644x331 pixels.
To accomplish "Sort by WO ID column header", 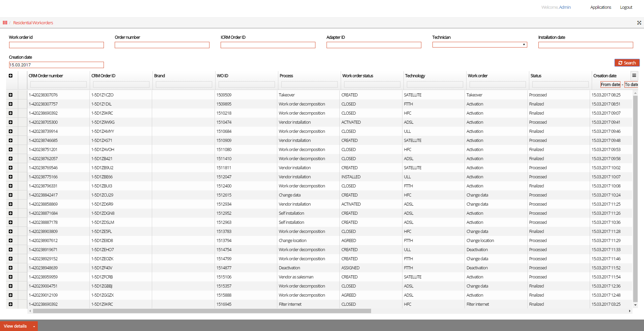I will point(223,76).
